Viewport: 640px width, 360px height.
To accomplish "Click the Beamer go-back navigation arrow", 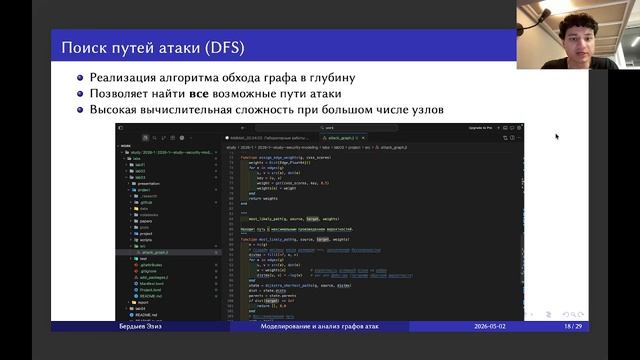I will point(566,314).
